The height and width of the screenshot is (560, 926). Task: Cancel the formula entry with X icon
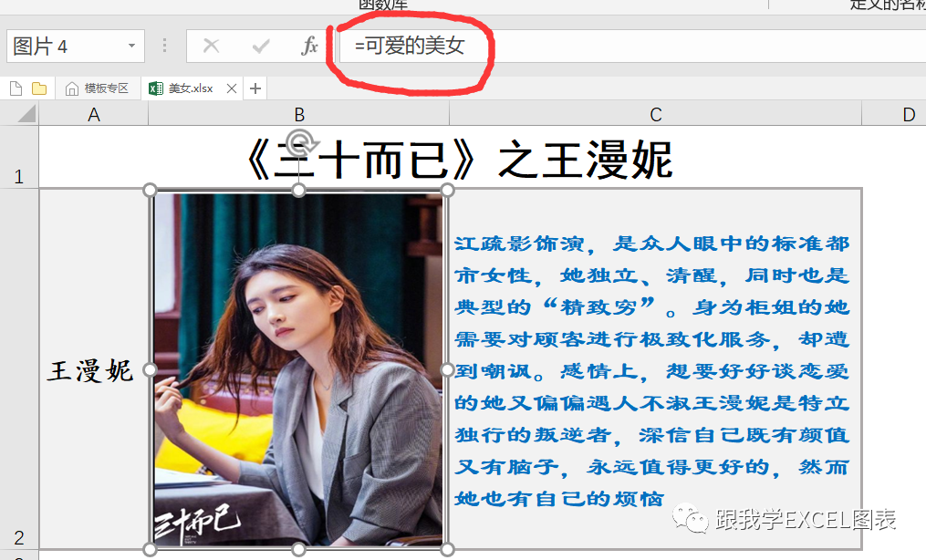click(x=212, y=46)
